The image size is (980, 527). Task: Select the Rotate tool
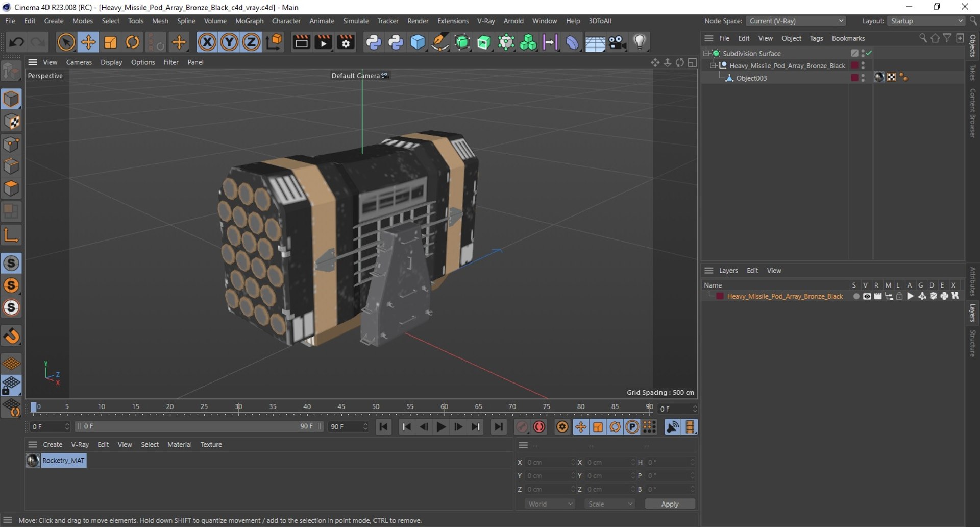pos(133,42)
